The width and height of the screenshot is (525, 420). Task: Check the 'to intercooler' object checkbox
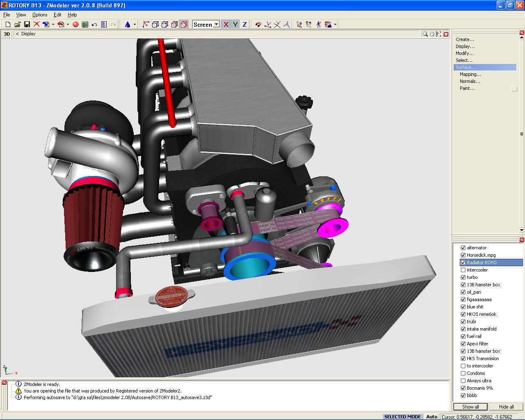[463, 366]
